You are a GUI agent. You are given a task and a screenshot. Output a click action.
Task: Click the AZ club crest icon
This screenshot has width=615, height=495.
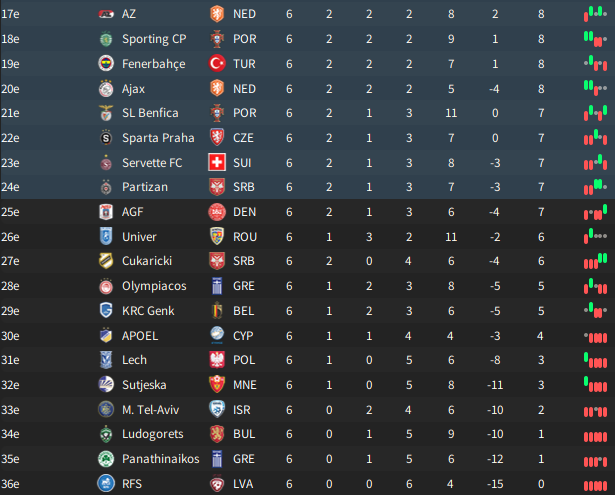106,14
